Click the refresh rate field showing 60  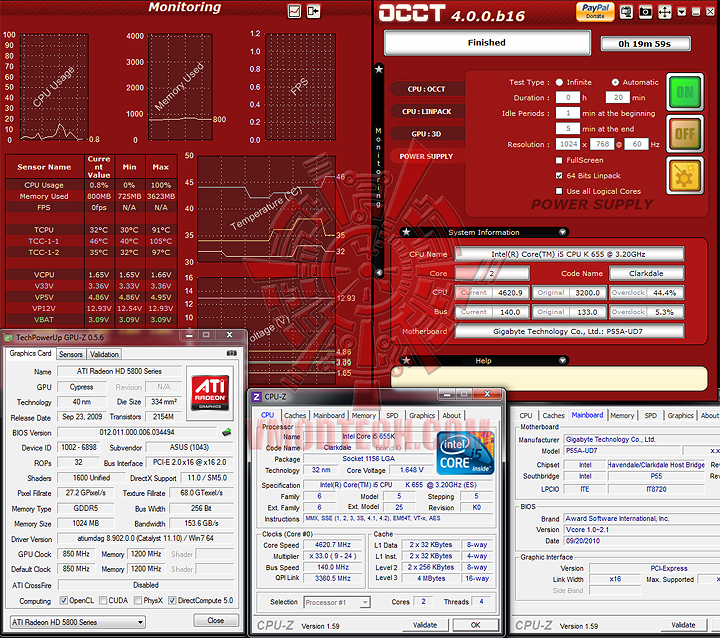pyautogui.click(x=636, y=144)
